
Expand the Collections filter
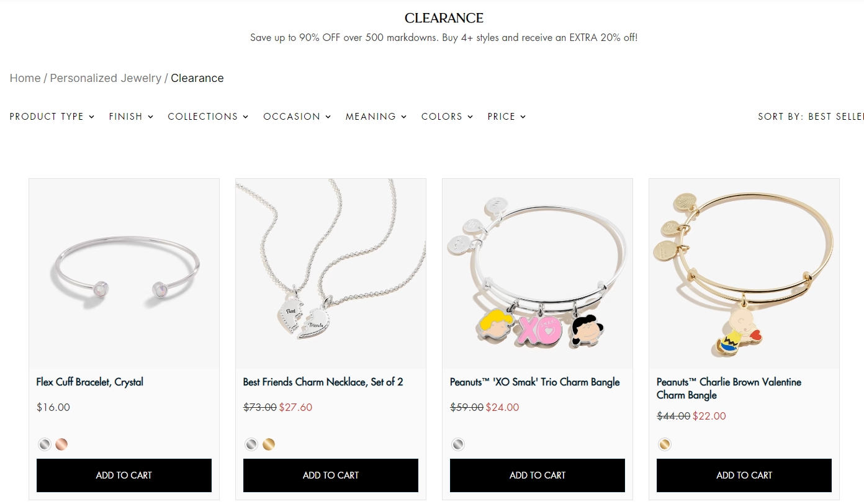click(x=208, y=117)
